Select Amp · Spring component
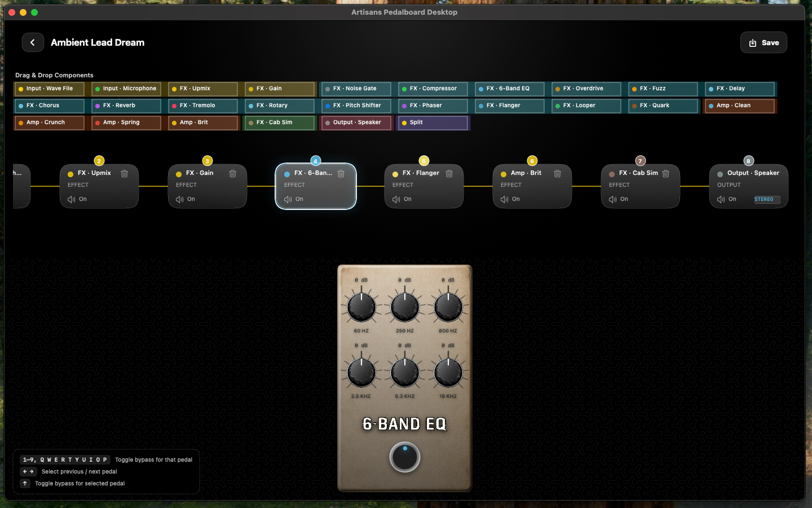Screen dimensions: 812x508 point(126,122)
